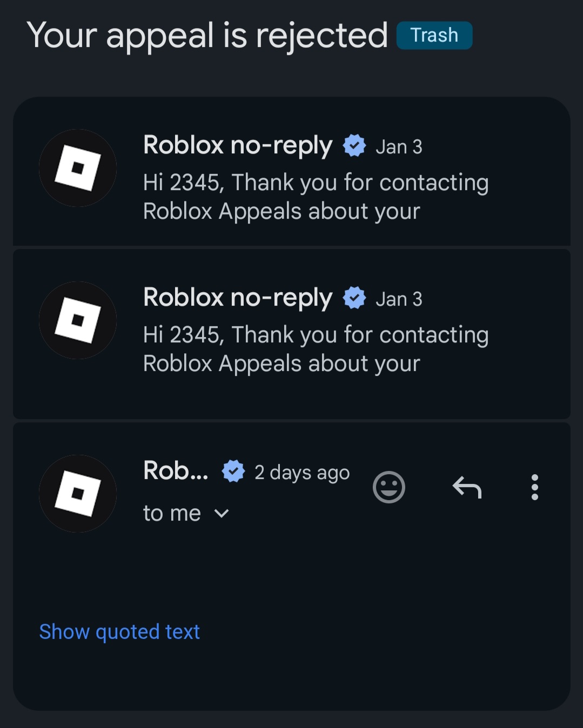The width and height of the screenshot is (583, 728).
Task: Tap the emoji reaction smiley icon
Action: click(x=389, y=487)
